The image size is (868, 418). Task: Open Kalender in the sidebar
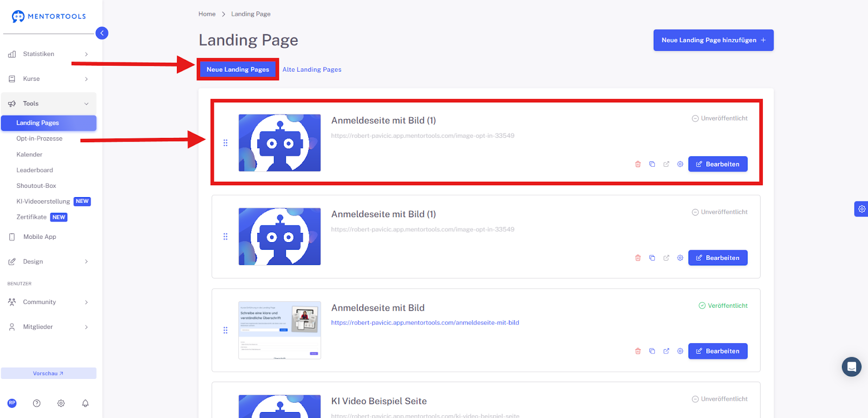coord(29,155)
